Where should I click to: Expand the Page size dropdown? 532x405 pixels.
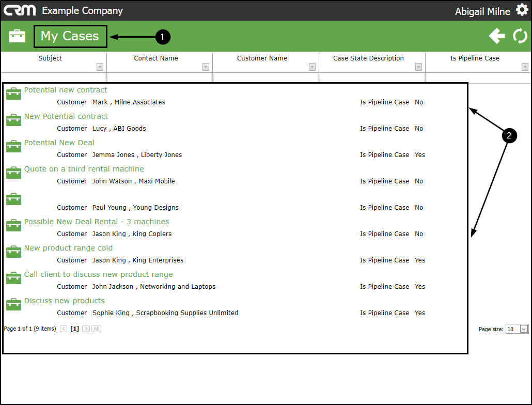click(x=524, y=329)
